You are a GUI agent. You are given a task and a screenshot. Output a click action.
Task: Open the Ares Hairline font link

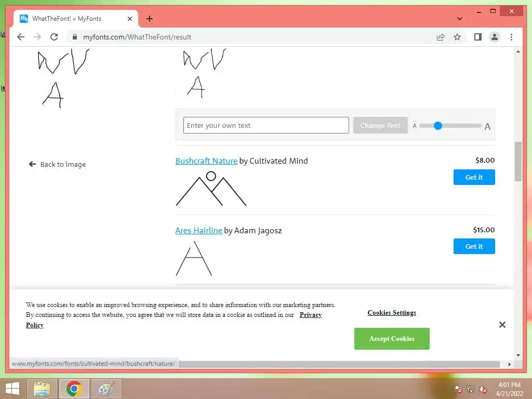point(199,230)
